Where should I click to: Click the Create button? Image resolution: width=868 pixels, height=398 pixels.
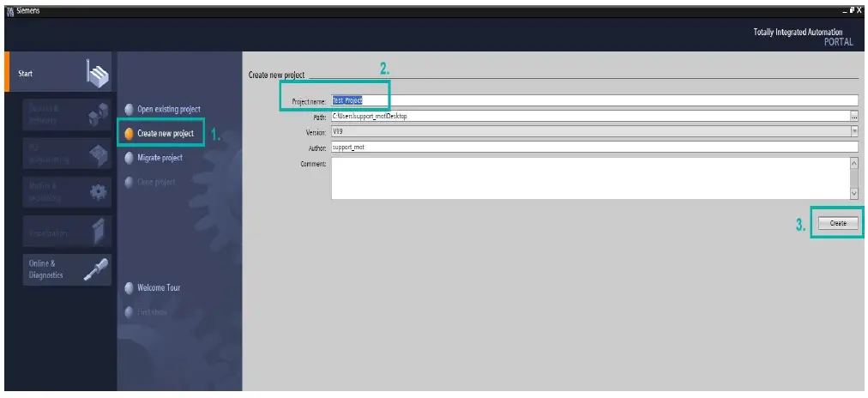[838, 223]
